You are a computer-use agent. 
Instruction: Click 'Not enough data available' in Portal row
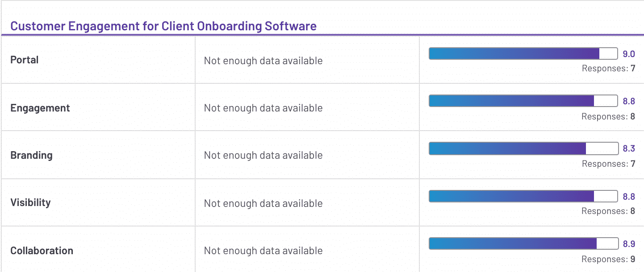(x=263, y=61)
